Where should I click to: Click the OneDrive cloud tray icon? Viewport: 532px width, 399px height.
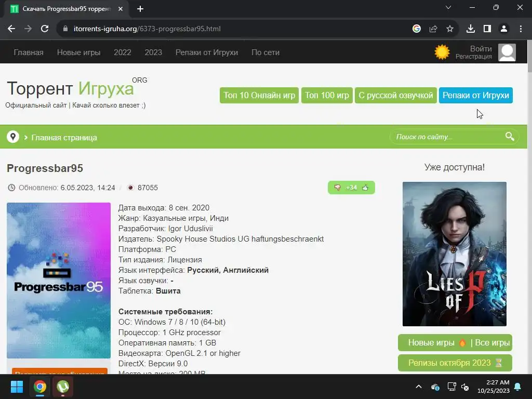pyautogui.click(x=435, y=387)
